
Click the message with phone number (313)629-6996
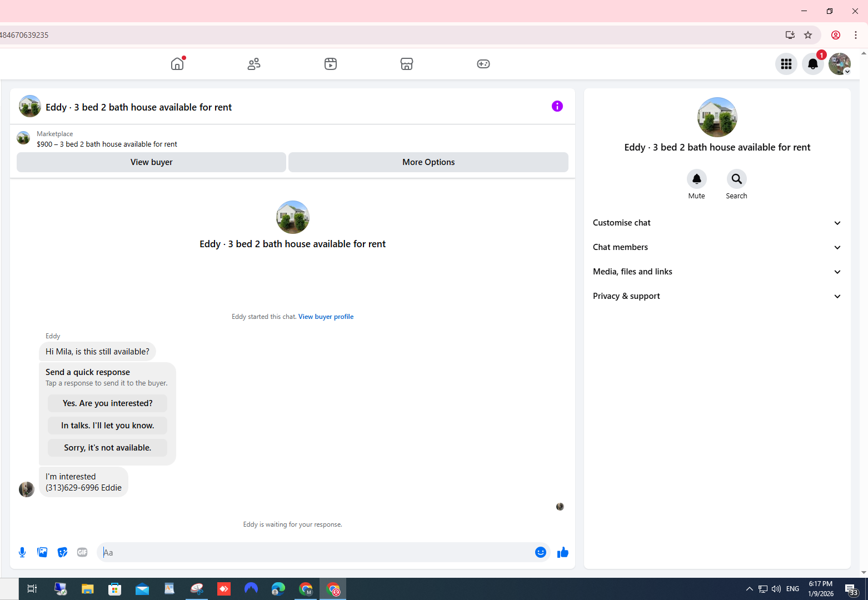click(83, 482)
